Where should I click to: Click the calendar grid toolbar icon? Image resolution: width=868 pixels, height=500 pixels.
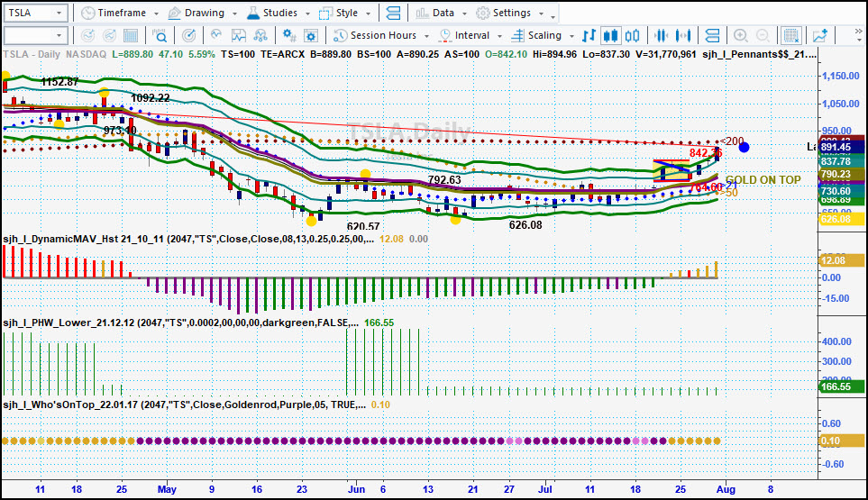click(x=131, y=36)
